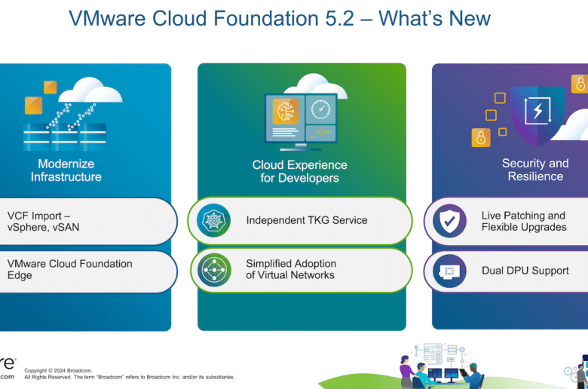The width and height of the screenshot is (588, 389).
Task: Click the shield checkmark icon beside Live Patching
Action: tap(449, 221)
